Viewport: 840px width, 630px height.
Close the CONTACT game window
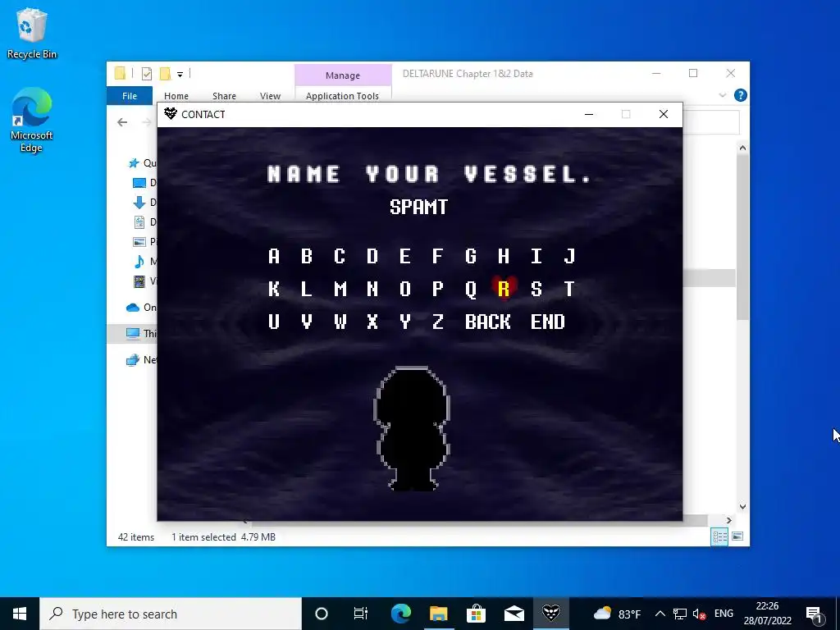(663, 114)
